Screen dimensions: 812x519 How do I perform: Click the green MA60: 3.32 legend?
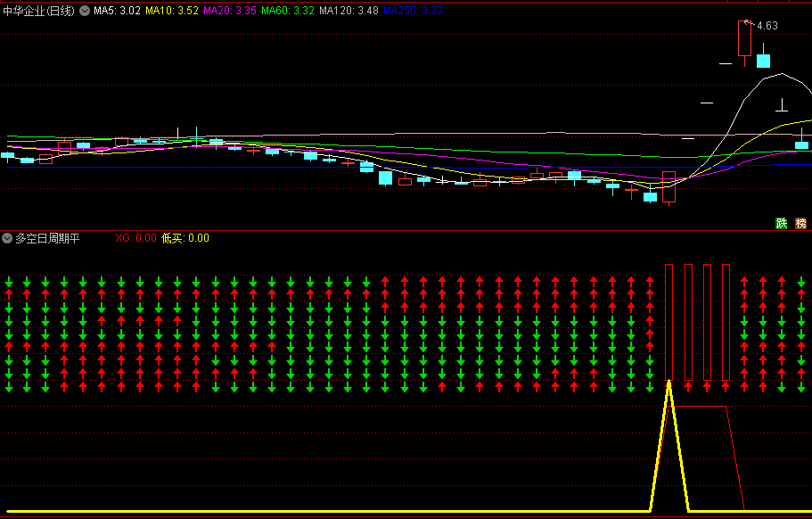[x=289, y=11]
